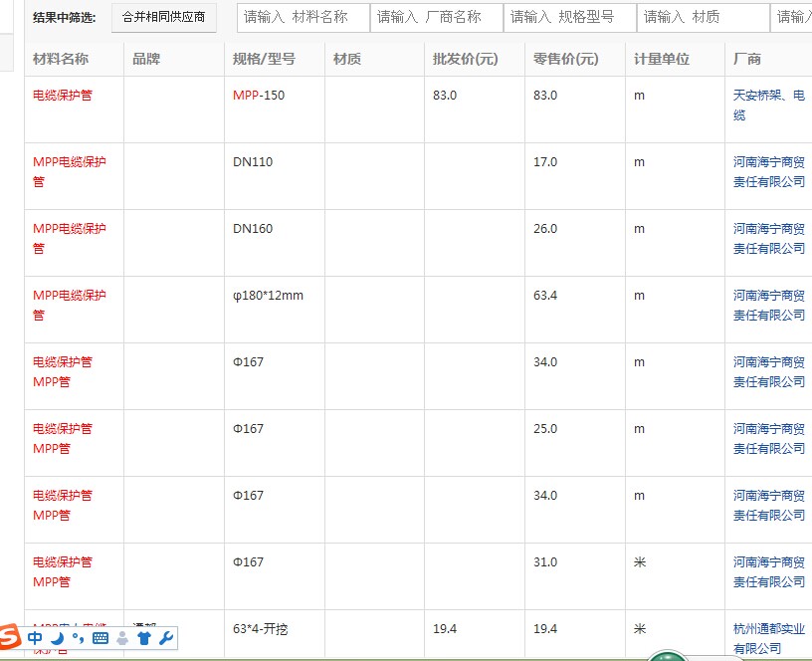Select DN110 specification cell

click(253, 162)
